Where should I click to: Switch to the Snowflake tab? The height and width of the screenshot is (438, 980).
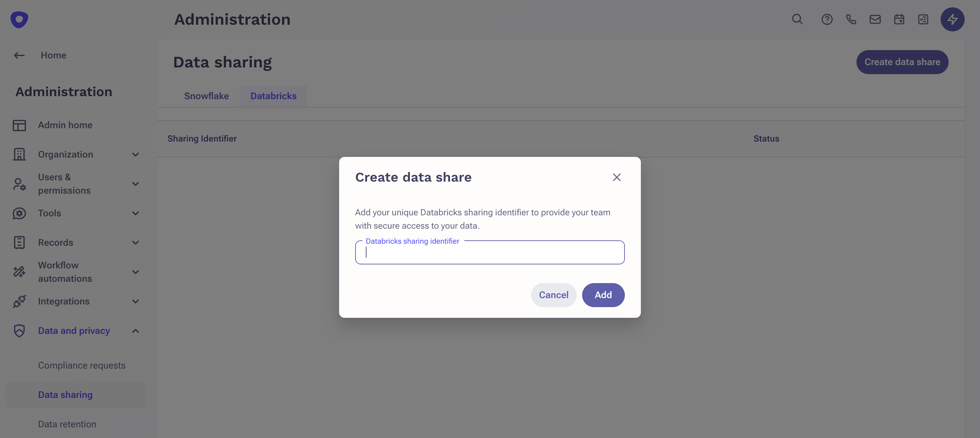[x=207, y=96]
